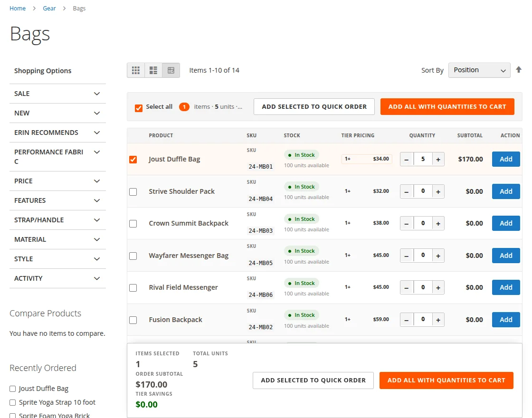Increase quantity for Rival Field Messenger
Screen dimensions: 532x418
[x=438, y=287]
